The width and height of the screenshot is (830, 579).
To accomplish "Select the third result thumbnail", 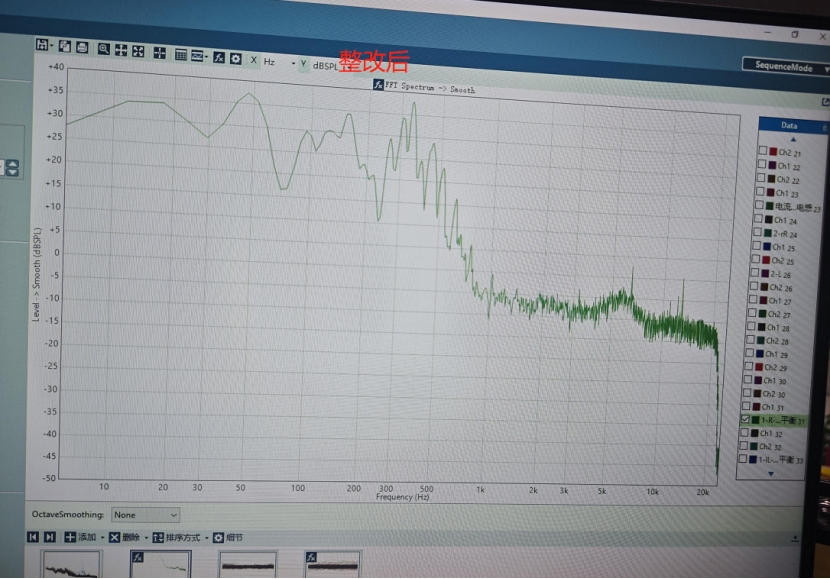I will pyautogui.click(x=248, y=564).
